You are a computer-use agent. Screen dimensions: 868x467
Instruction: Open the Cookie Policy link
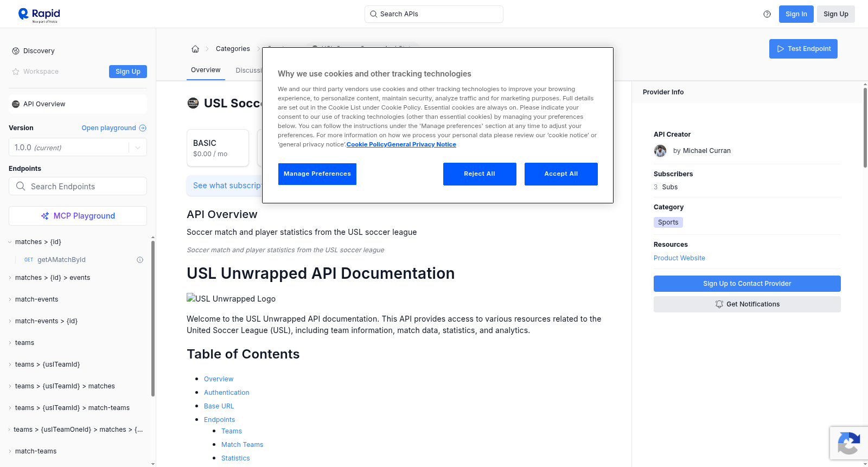click(367, 145)
